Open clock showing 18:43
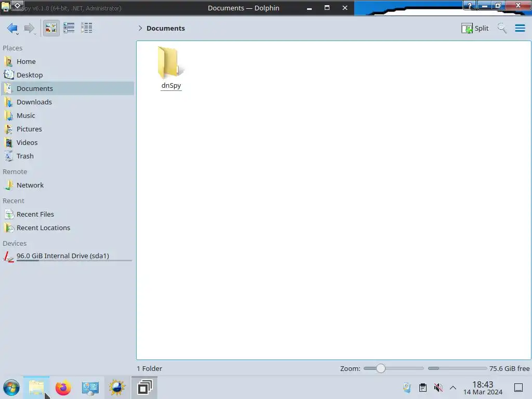 coord(483,388)
